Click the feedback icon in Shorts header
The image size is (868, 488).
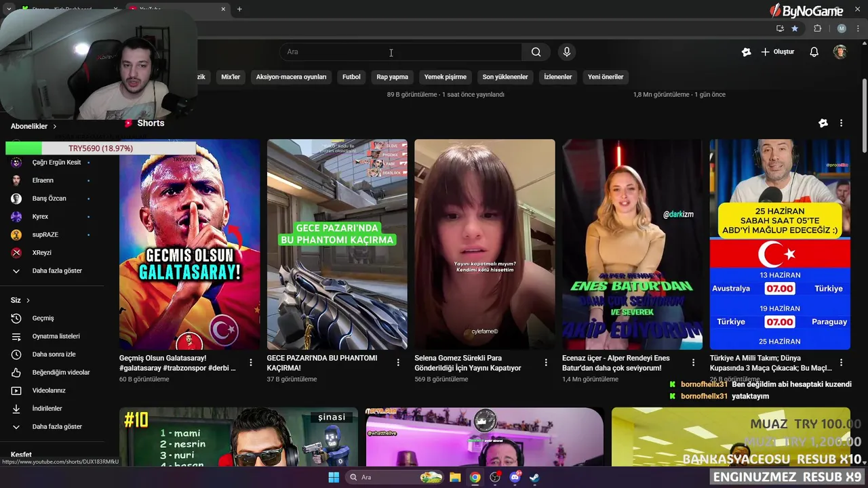point(823,123)
